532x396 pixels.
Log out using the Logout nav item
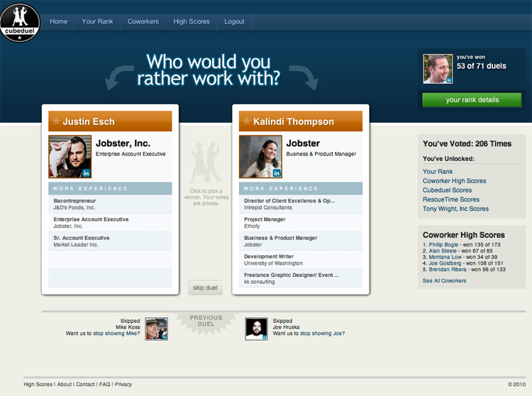click(x=234, y=22)
